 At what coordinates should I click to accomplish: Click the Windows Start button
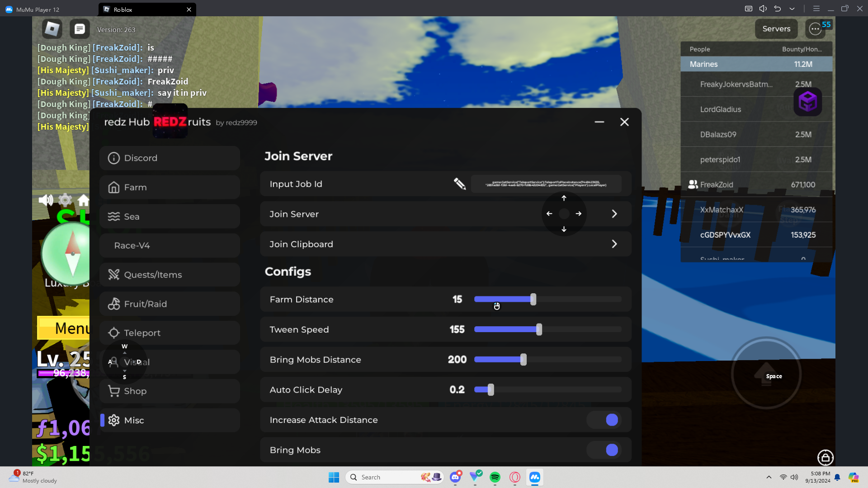[x=334, y=477]
